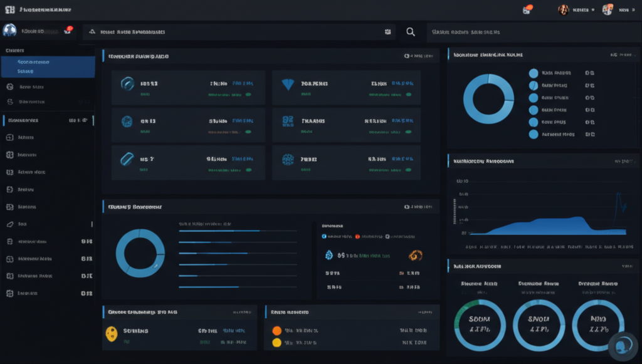642x364 pixels.
Task: Open the headset support chat bubble
Action: pyautogui.click(x=623, y=345)
